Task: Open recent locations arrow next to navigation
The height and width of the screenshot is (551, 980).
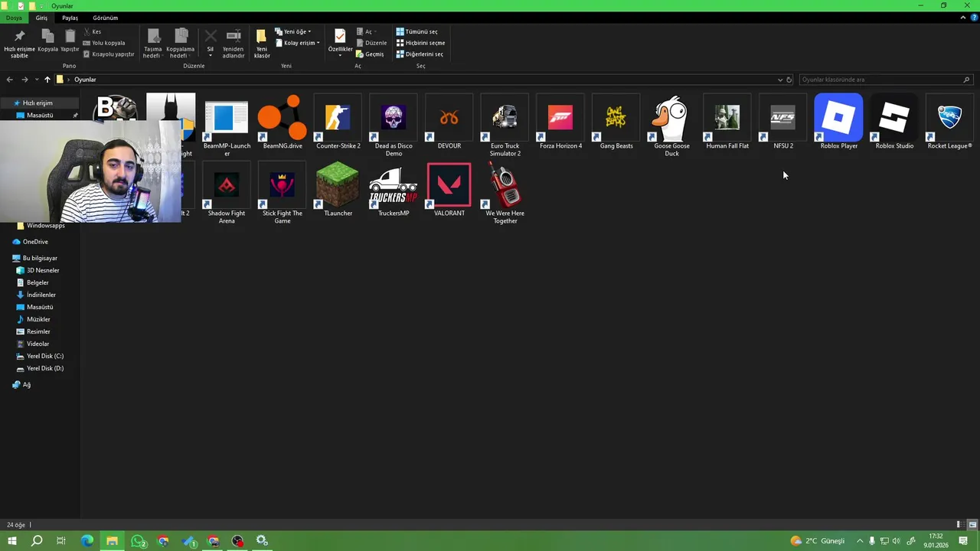Action: click(x=37, y=80)
